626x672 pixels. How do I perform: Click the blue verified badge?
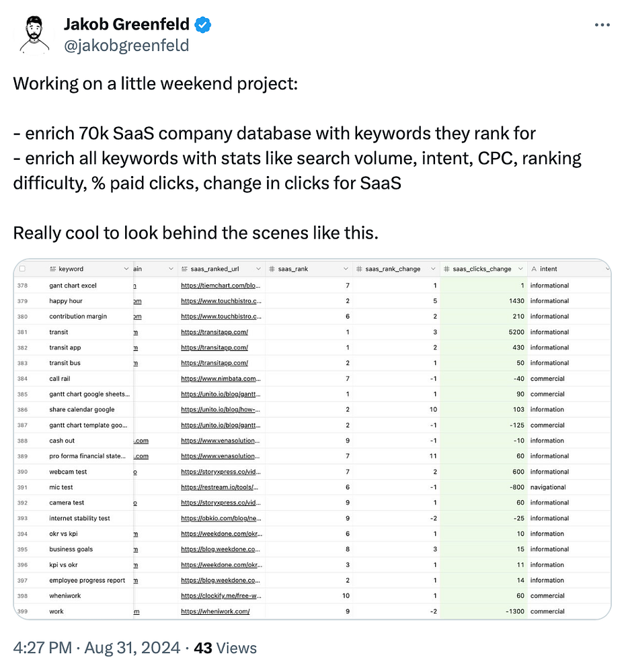(x=202, y=26)
